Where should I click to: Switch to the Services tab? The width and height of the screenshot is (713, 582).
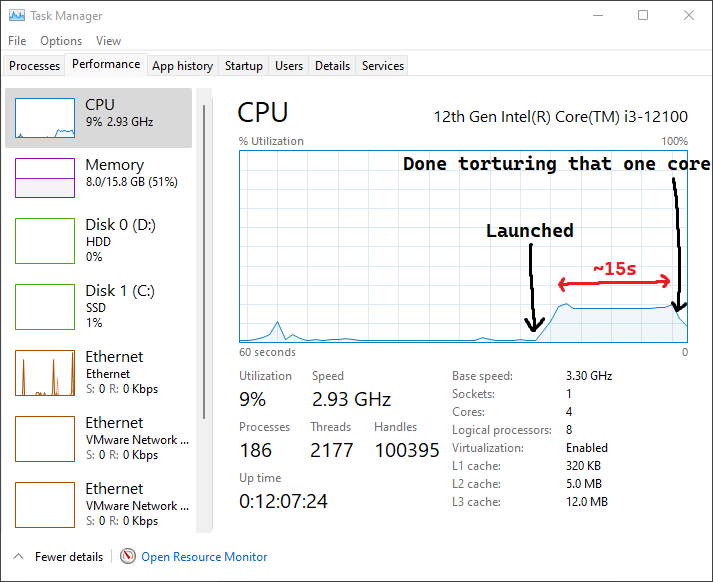[383, 66]
